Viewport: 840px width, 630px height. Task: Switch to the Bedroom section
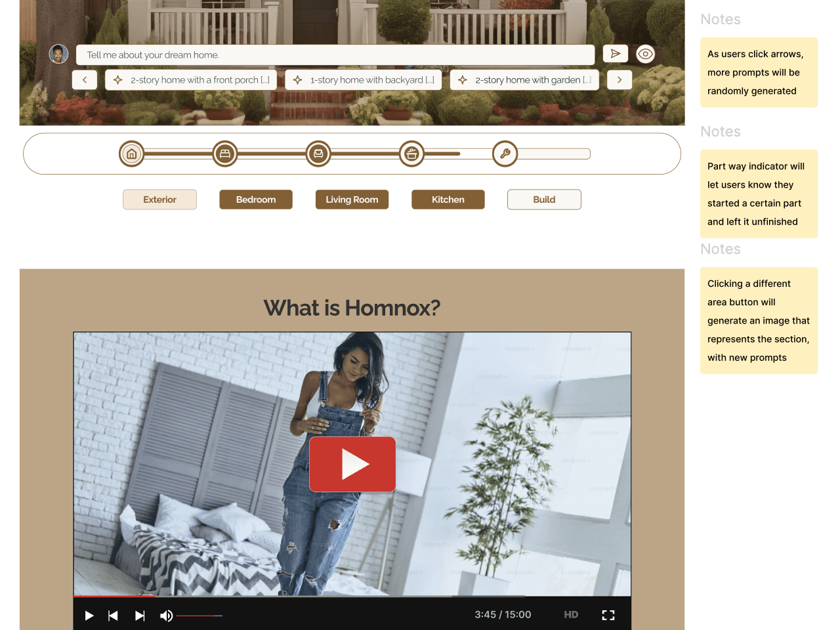[256, 199]
